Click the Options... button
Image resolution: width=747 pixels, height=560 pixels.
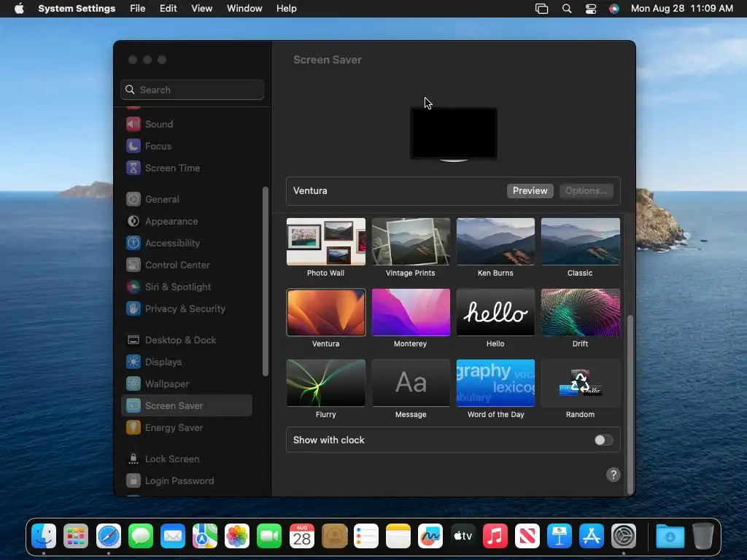586,191
